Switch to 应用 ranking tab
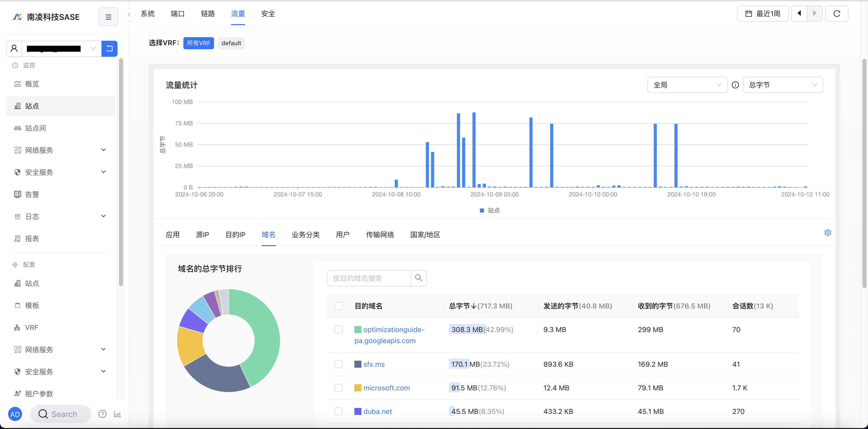 [173, 235]
